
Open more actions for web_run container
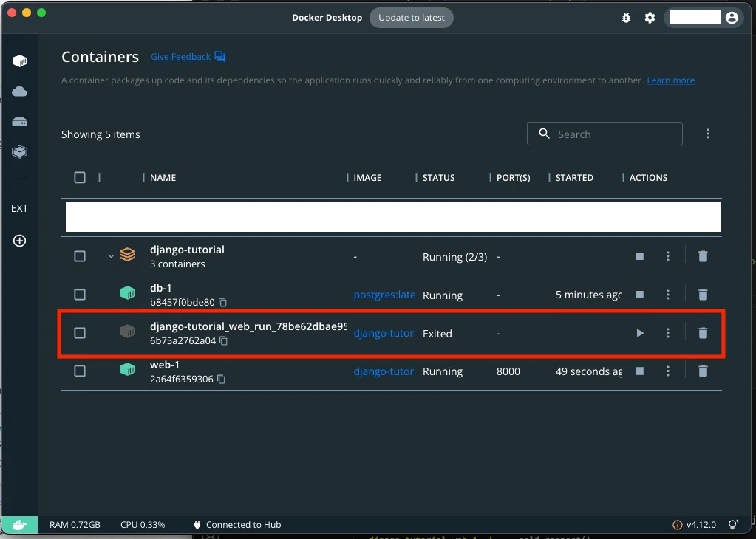click(x=668, y=333)
